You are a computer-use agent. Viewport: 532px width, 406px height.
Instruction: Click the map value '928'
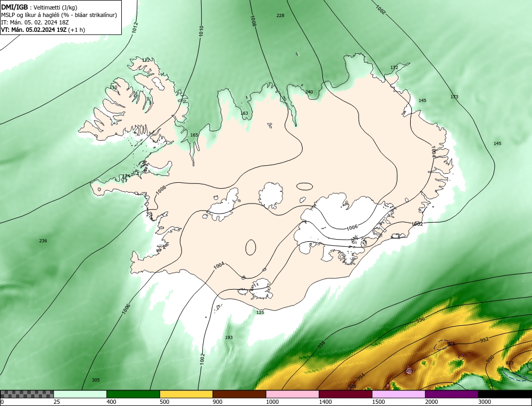pyautogui.click(x=352, y=386)
